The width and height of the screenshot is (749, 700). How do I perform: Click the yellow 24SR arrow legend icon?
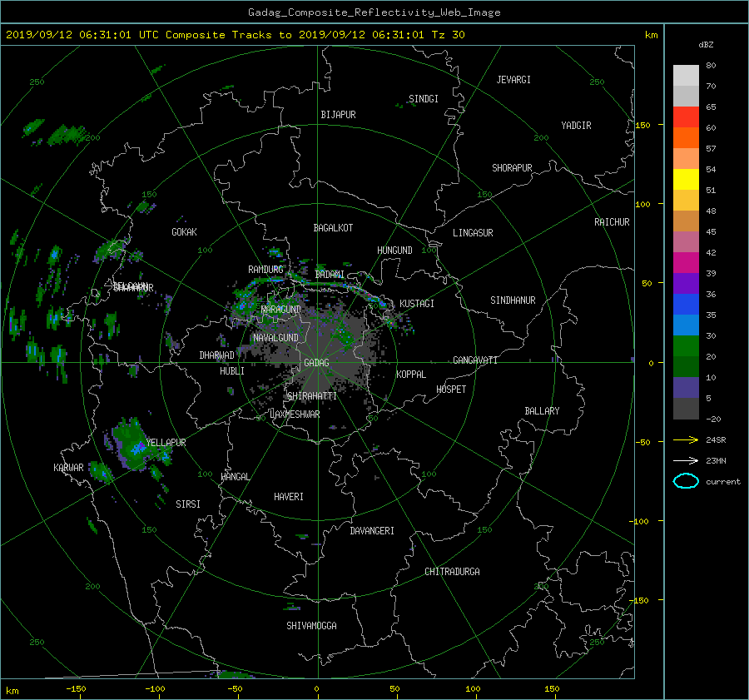pyautogui.click(x=686, y=439)
